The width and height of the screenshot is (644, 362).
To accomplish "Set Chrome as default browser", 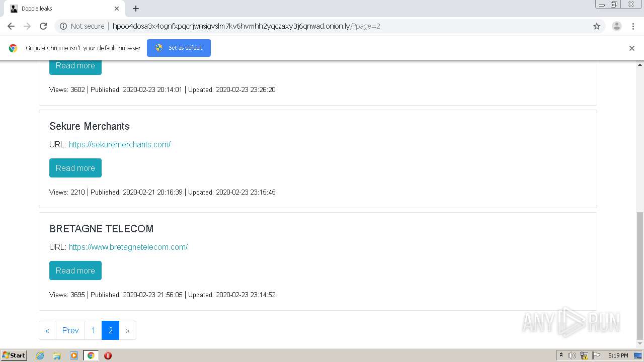I will coord(179,48).
